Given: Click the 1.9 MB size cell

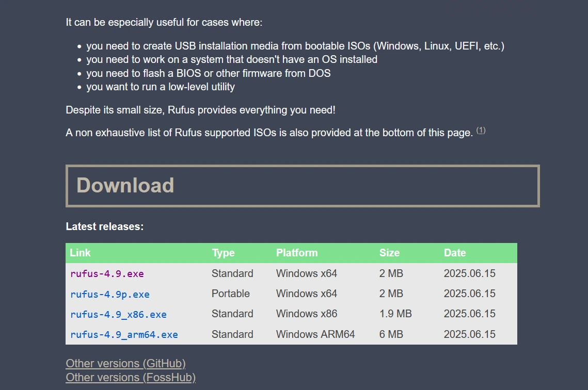Looking at the screenshot, I should point(395,314).
